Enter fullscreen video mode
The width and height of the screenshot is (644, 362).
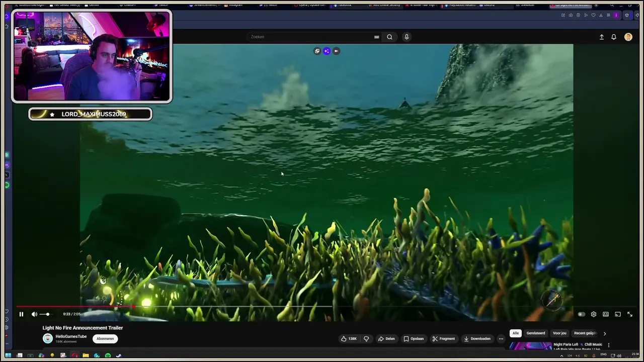point(630,314)
